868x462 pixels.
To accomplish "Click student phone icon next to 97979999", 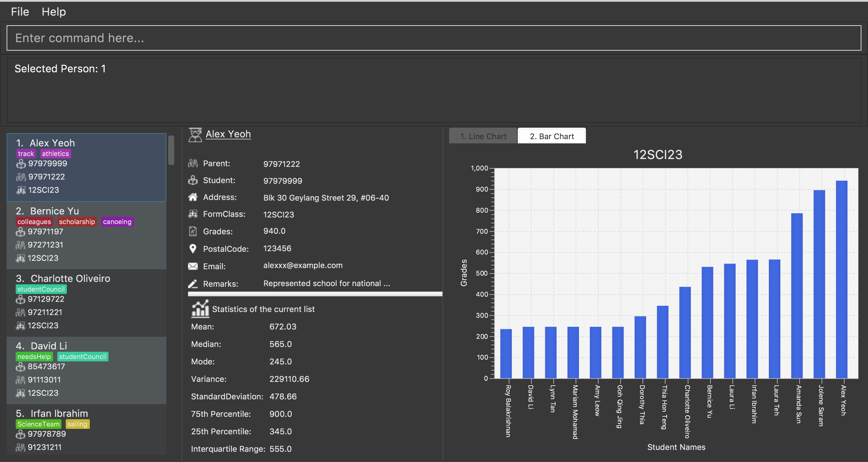I will 21,164.
